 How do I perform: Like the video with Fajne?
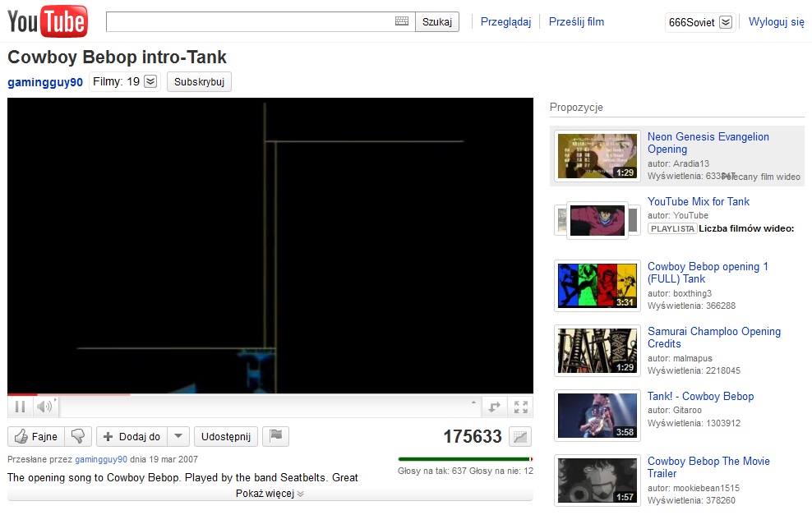pos(36,437)
